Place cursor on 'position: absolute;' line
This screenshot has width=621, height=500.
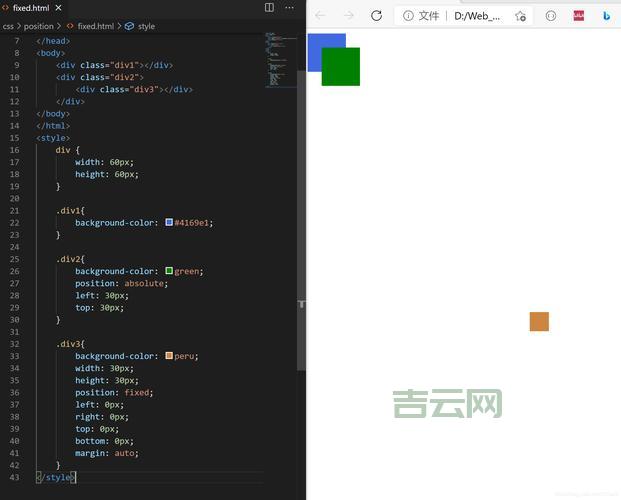point(122,283)
